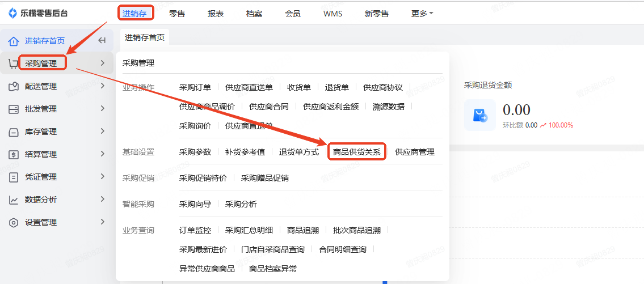Open 供应商直送单 link
644x284 pixels.
coord(249,87)
